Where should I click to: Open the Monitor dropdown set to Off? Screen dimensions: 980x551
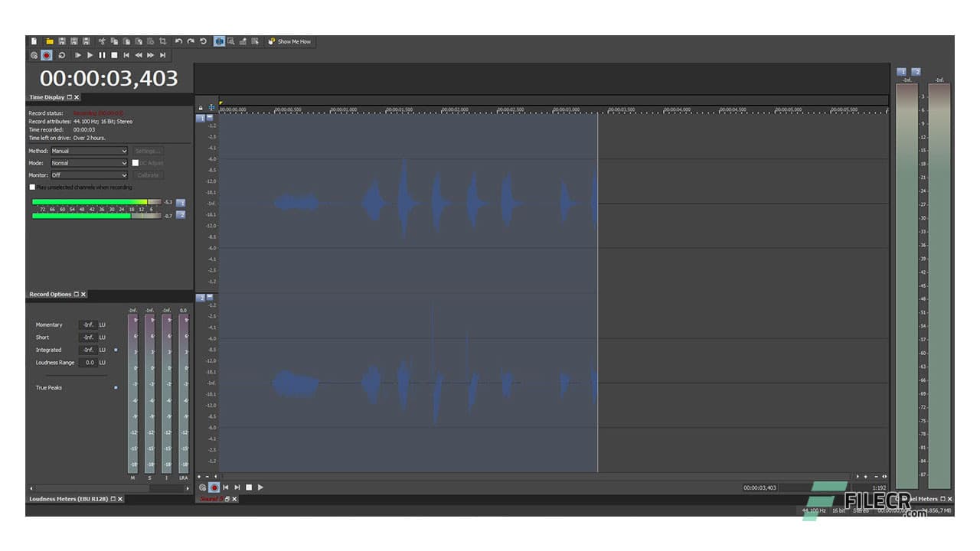[88, 175]
